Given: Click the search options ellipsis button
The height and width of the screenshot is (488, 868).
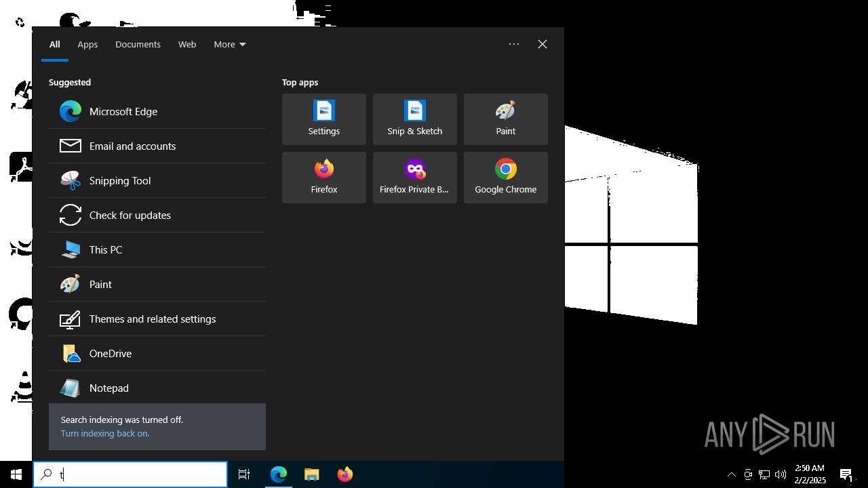Looking at the screenshot, I should click(514, 44).
